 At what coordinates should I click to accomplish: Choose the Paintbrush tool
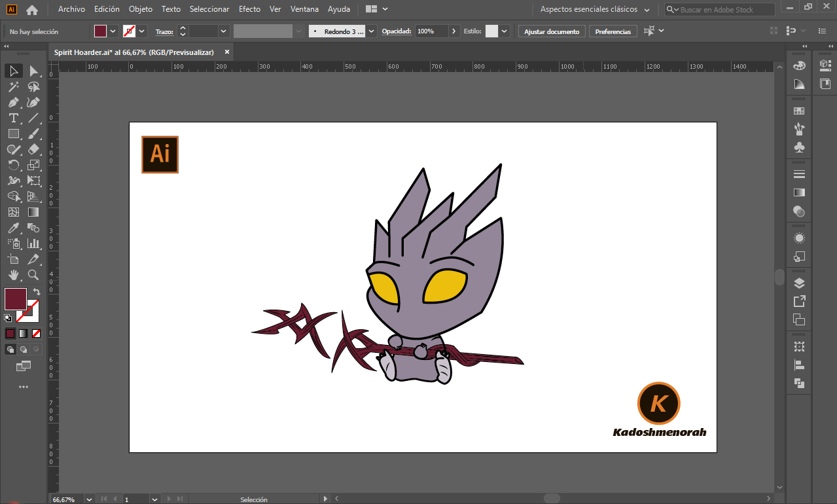click(33, 134)
